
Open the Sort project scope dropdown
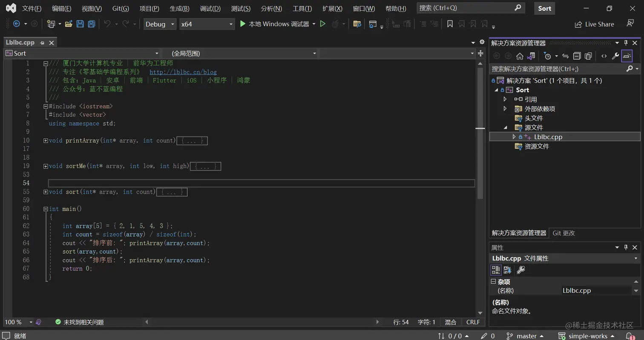point(82,53)
